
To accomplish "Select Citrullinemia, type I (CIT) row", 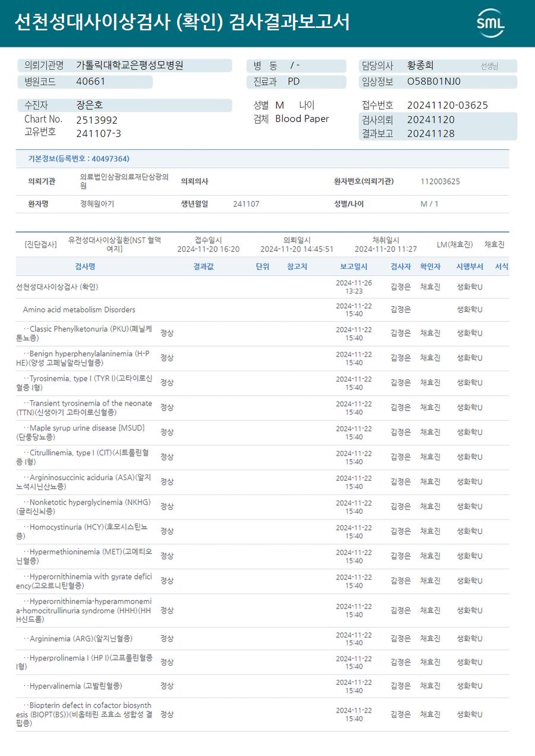I will point(262,457).
